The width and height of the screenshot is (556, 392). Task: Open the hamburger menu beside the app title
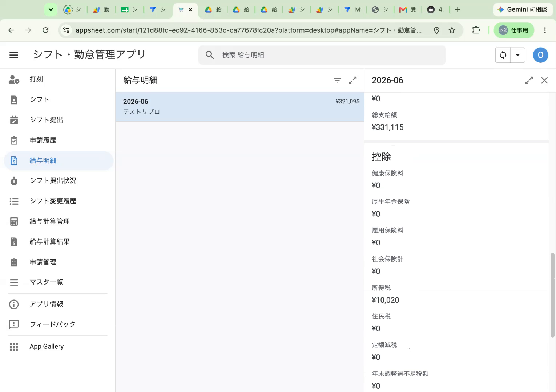(14, 55)
